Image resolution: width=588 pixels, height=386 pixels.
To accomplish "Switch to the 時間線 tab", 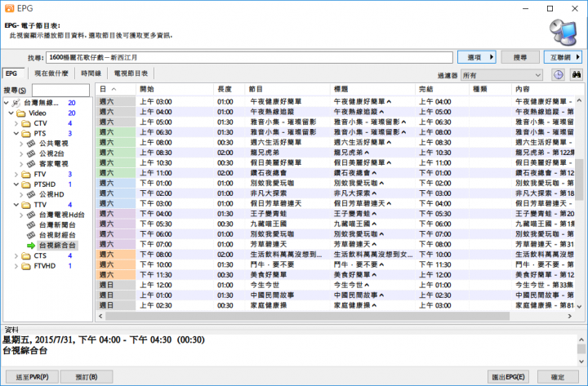I will tap(91, 73).
